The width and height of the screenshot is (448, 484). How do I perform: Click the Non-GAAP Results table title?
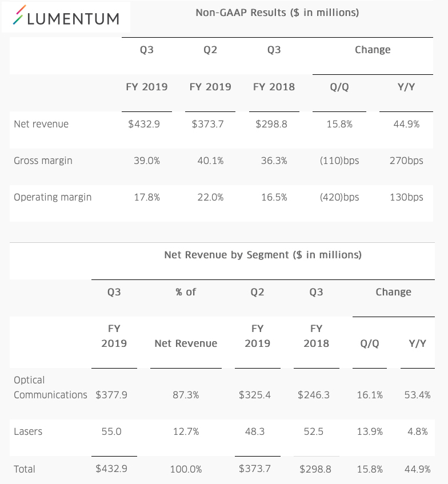tap(277, 13)
